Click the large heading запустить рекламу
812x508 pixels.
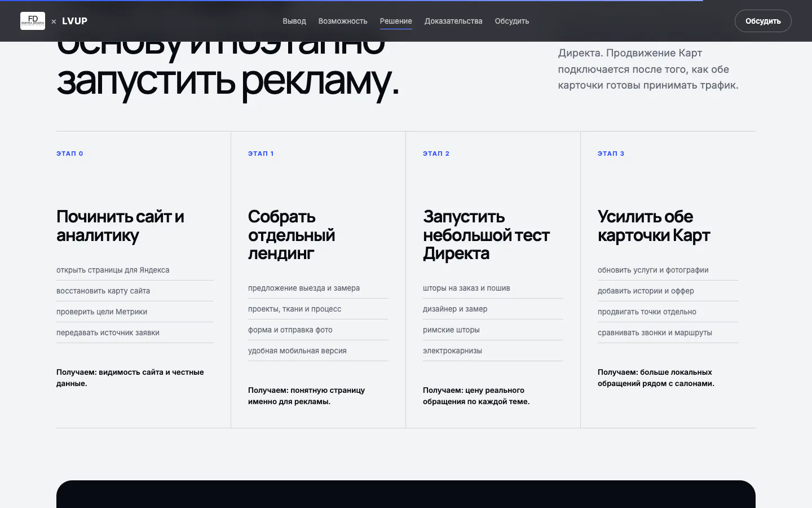[228, 80]
